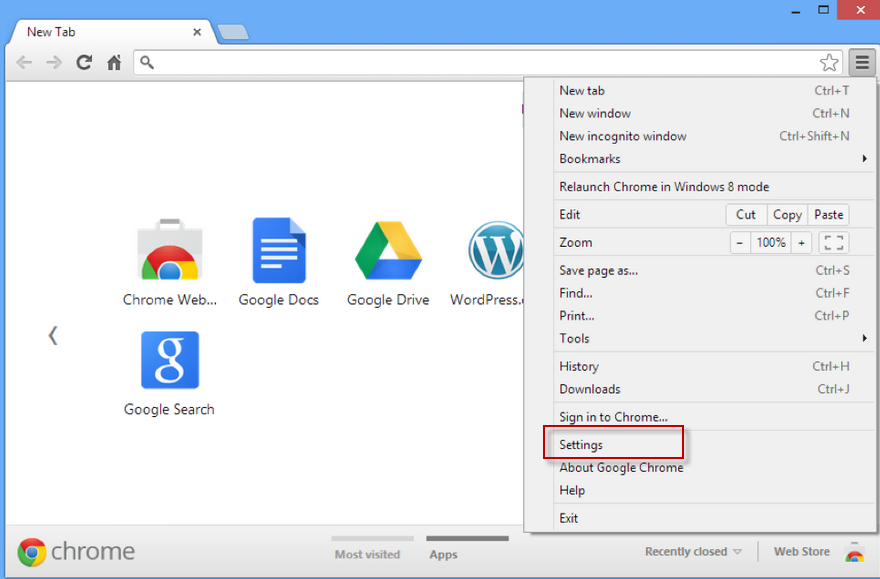Click the magnifier icon in address bar
This screenshot has width=880, height=579.
pos(146,62)
